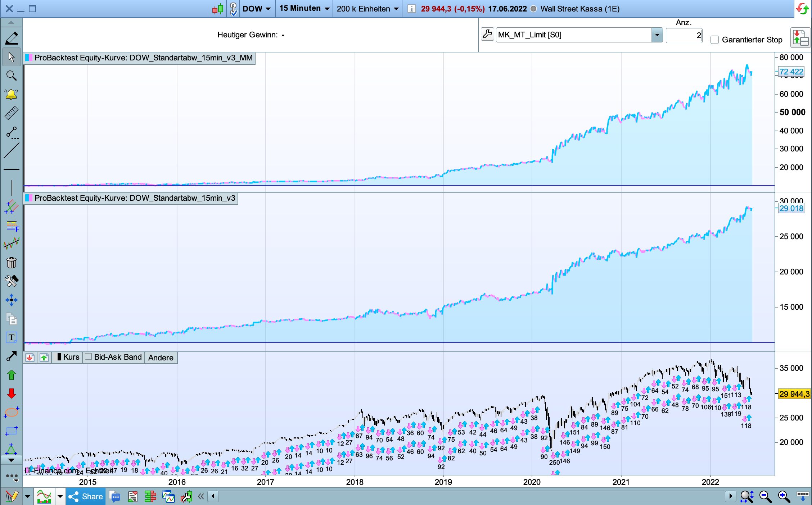
Task: Expand the 15 Minuten timeframe dropdown
Action: click(304, 9)
